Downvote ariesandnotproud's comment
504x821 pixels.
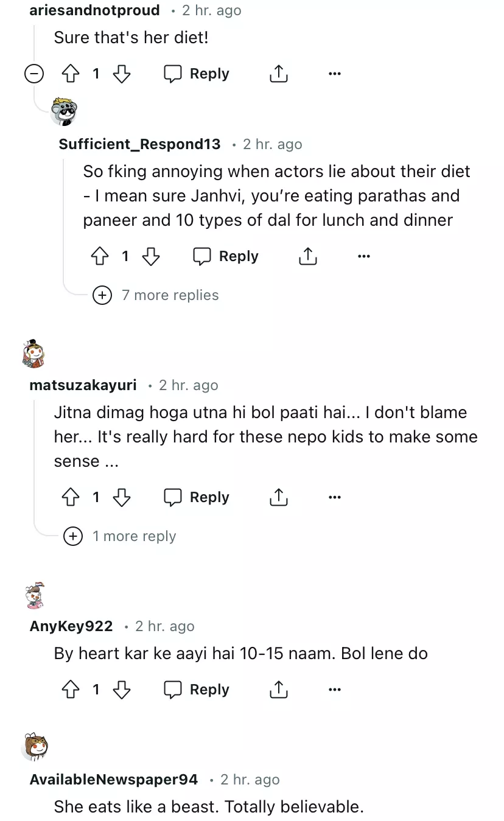coord(122,74)
